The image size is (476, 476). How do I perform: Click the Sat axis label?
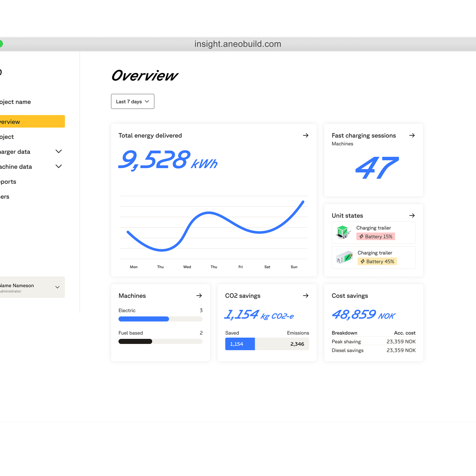pyautogui.click(x=267, y=267)
